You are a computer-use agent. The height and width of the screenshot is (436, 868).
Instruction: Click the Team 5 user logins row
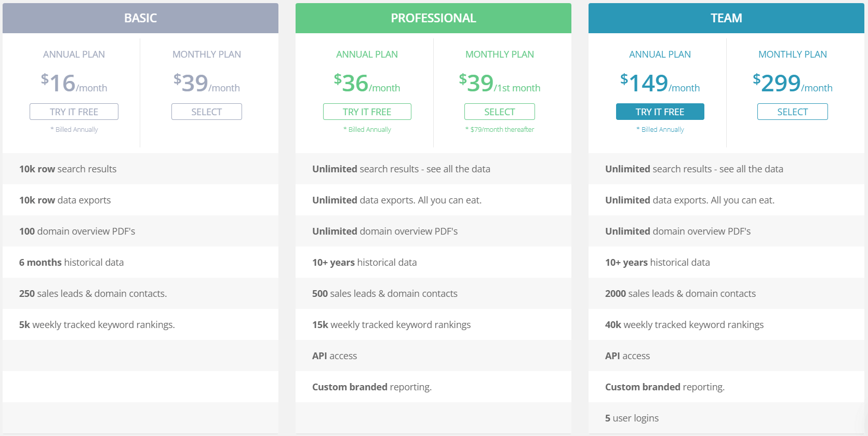[x=726, y=418]
